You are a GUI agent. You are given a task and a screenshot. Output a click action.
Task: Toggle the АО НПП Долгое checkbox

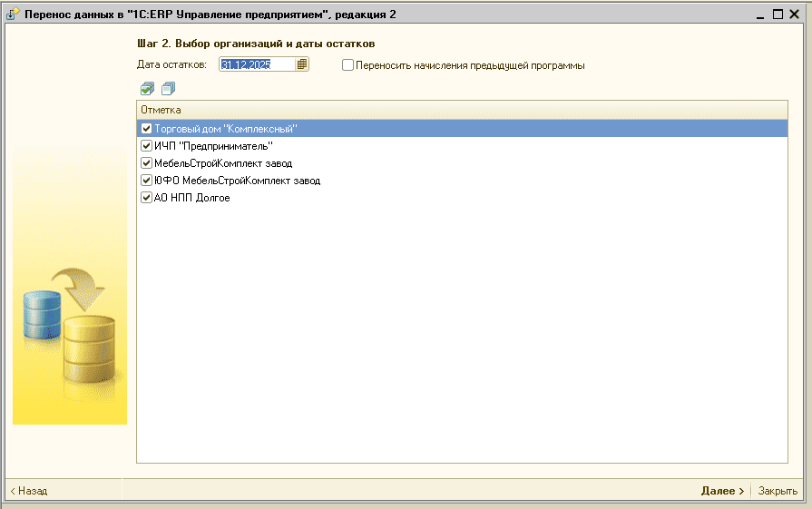tap(146, 198)
